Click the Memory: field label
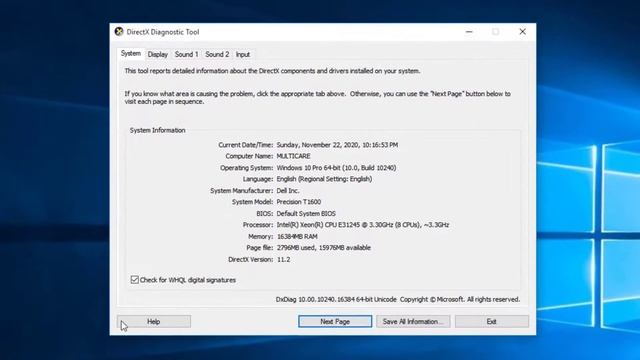640x360 pixels. point(260,236)
